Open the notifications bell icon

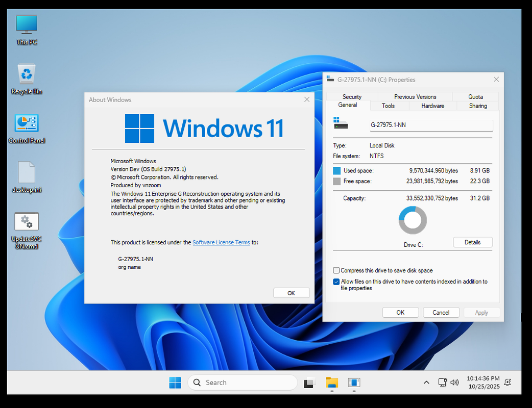507,382
